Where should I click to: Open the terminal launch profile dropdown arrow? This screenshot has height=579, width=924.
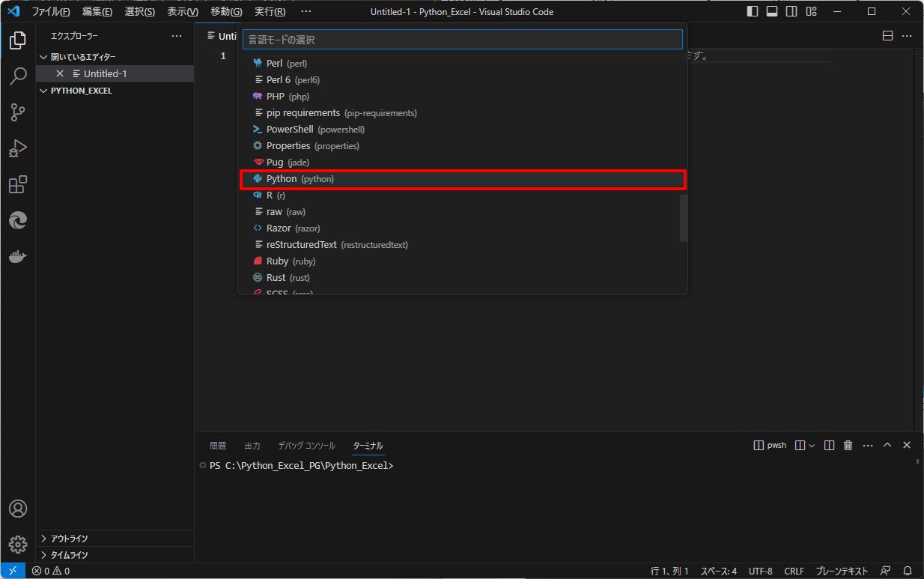coord(812,446)
